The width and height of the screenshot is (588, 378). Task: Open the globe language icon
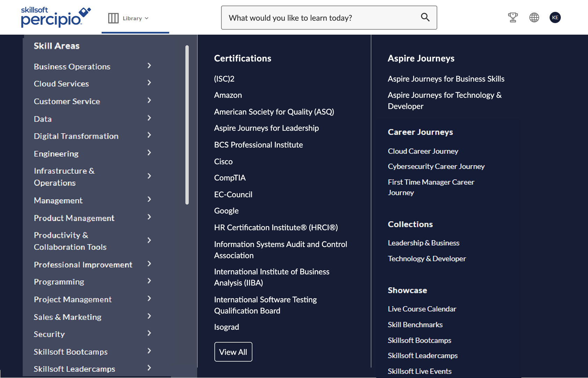pyautogui.click(x=534, y=17)
